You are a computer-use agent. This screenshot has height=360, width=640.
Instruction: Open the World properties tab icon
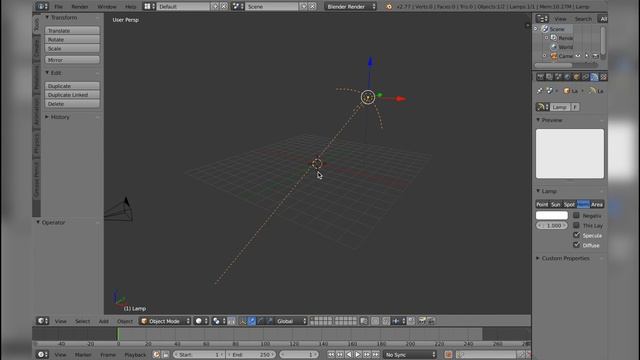[567, 77]
